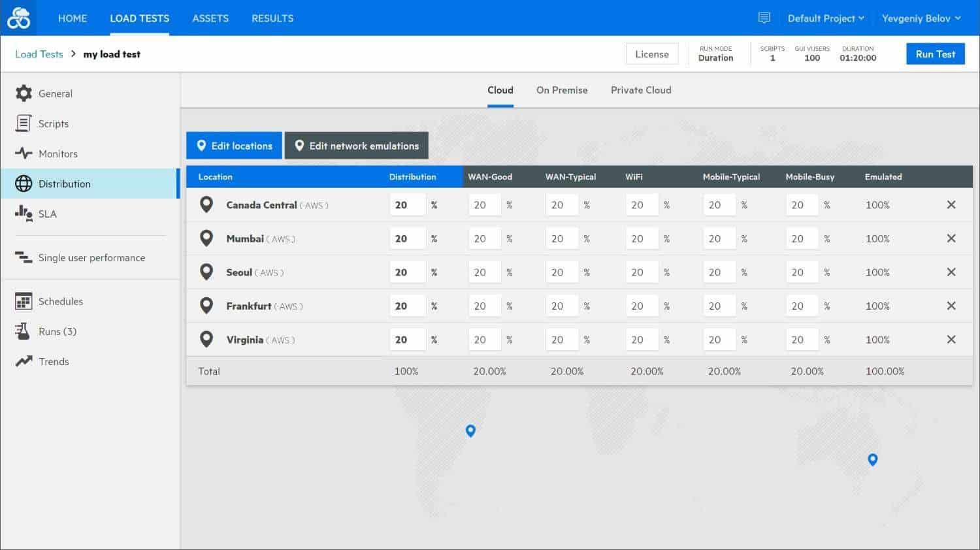Image resolution: width=980 pixels, height=550 pixels.
Task: Open the Private Cloud tab
Action: (x=641, y=90)
